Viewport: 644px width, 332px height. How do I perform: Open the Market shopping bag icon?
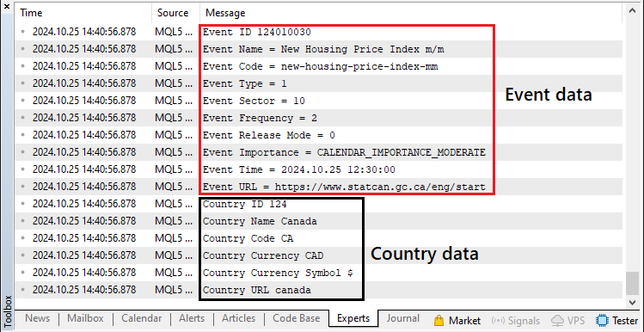(439, 320)
